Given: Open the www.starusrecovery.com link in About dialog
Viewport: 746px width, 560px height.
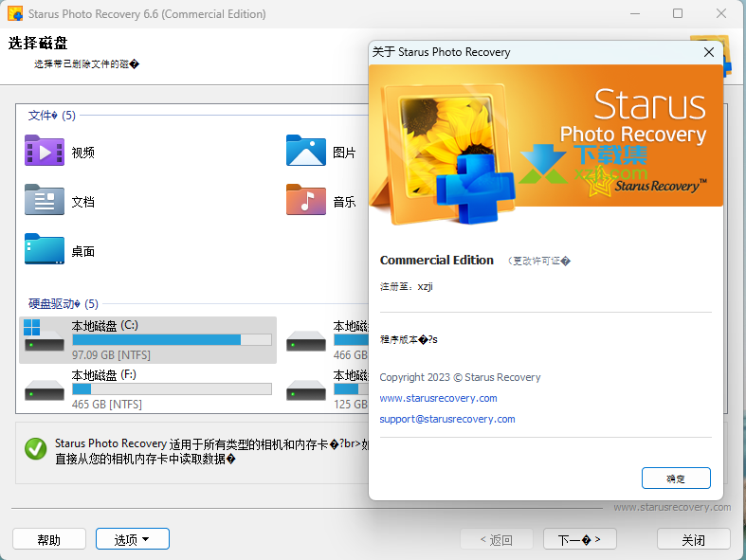Looking at the screenshot, I should point(438,398).
